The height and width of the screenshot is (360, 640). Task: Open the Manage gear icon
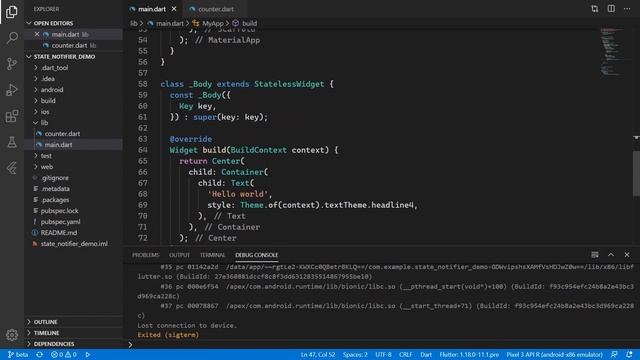tap(12, 335)
